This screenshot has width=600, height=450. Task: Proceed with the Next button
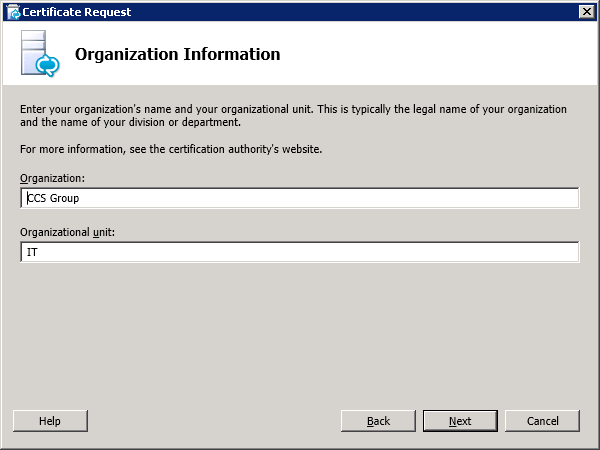(x=460, y=421)
